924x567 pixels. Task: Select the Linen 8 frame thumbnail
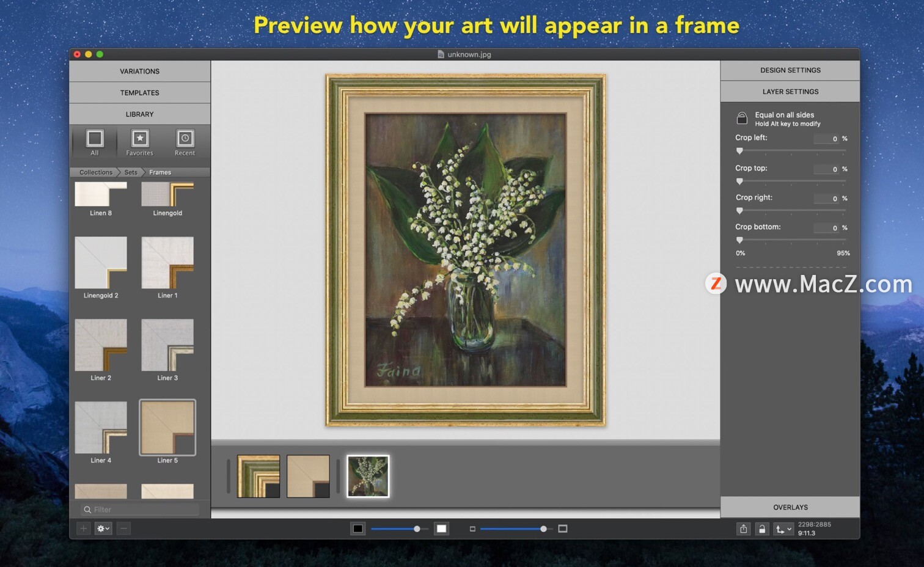tap(101, 194)
